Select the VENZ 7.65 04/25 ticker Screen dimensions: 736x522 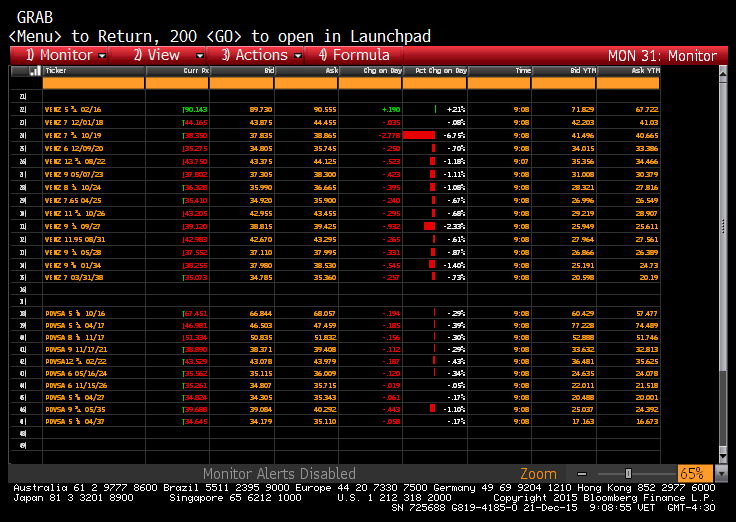(73, 200)
